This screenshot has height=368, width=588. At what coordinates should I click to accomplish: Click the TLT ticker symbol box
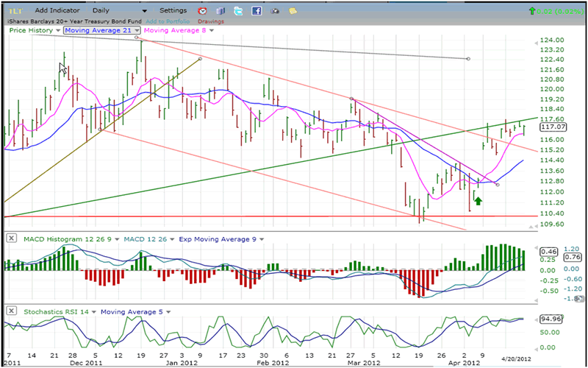point(15,11)
